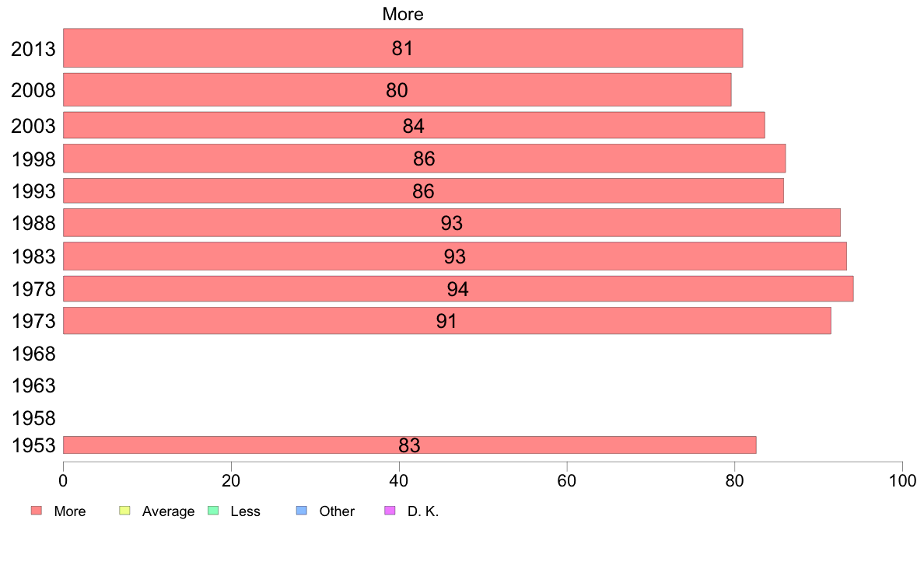Screen dimensions: 924x572
Task: Select the 2013 bar showing 81
Action: click(402, 48)
